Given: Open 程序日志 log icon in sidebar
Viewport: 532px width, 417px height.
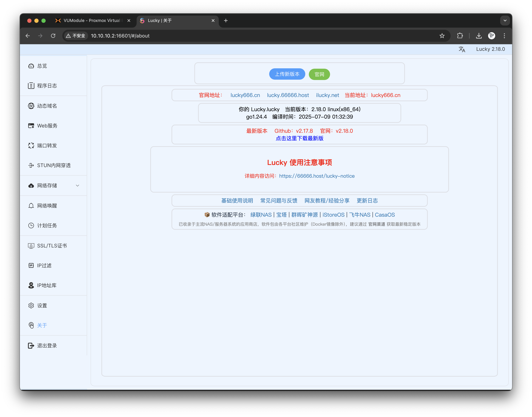Looking at the screenshot, I should (x=31, y=86).
